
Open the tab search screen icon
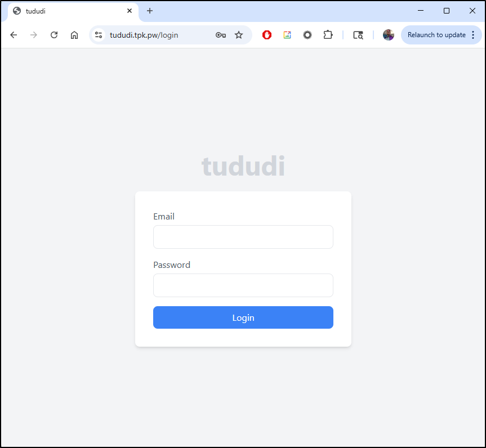point(358,35)
